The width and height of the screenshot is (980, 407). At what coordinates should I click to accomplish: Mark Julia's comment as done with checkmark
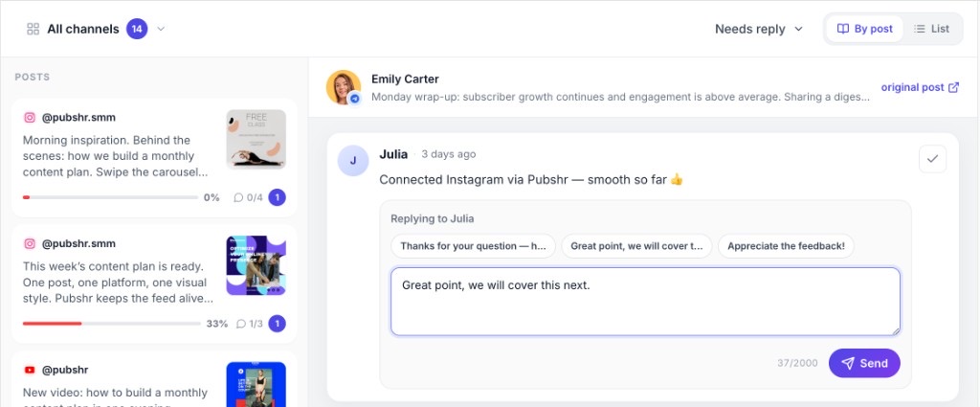tap(932, 159)
